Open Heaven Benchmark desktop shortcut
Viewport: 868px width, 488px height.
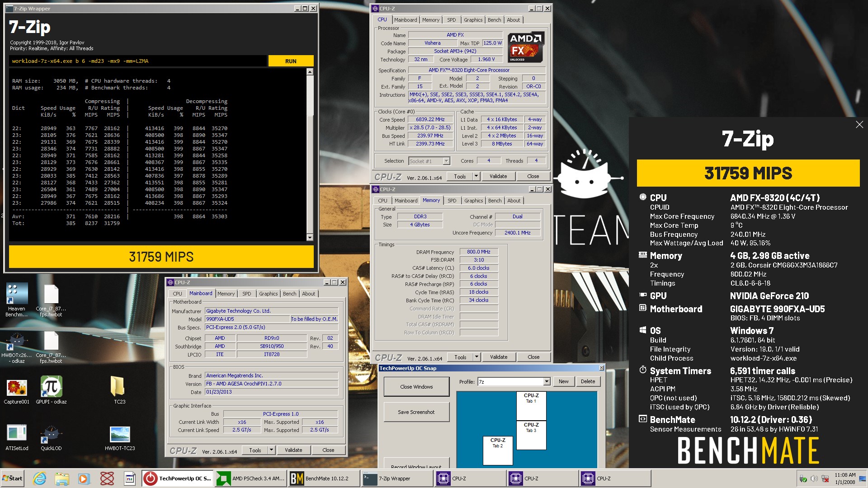click(x=17, y=299)
